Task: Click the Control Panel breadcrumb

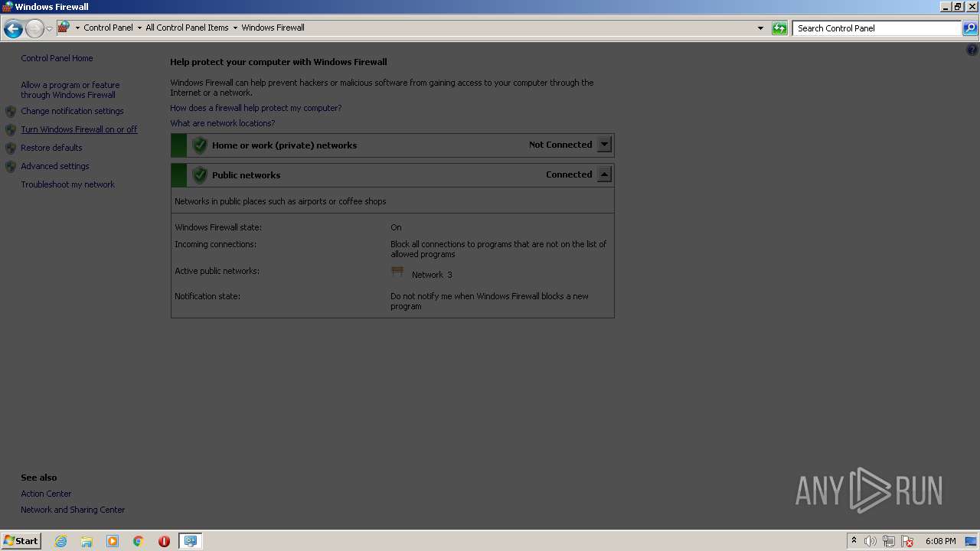Action: [108, 28]
